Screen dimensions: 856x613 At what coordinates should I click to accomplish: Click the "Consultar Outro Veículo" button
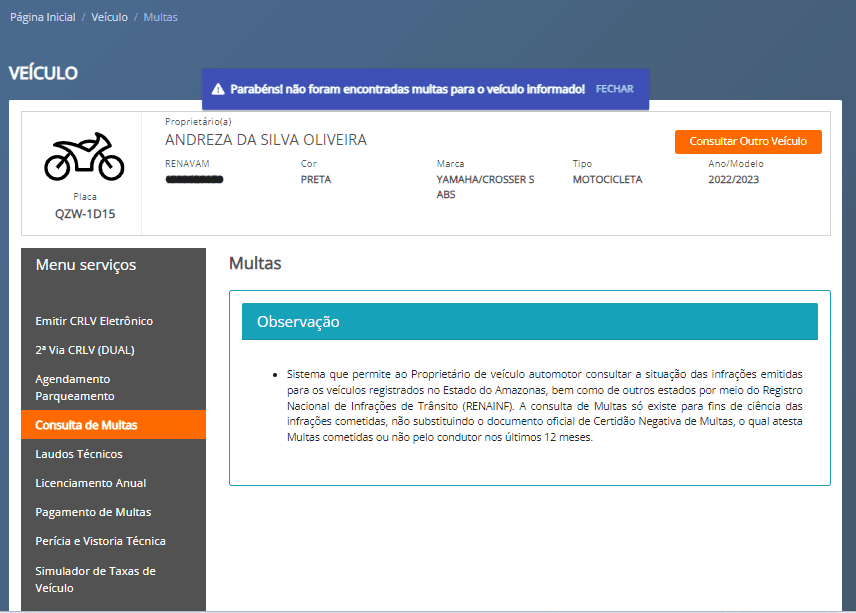(747, 141)
